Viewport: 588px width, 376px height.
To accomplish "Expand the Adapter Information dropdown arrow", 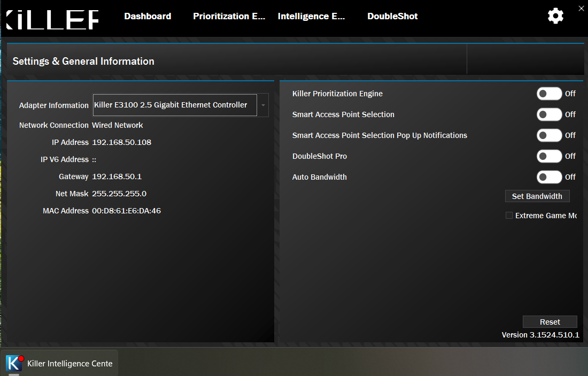I will (263, 105).
